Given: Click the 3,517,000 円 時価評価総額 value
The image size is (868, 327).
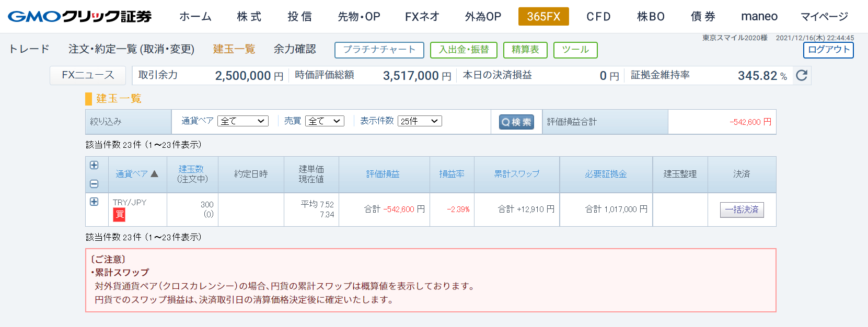Looking at the screenshot, I should 417,76.
